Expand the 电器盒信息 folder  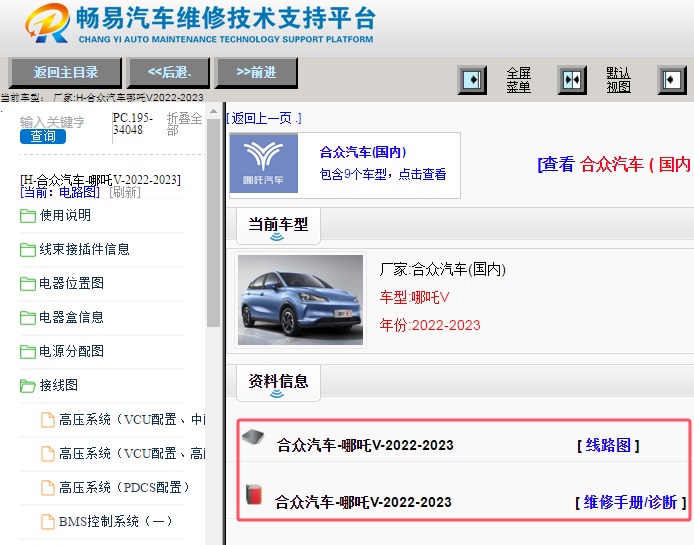pos(71,317)
